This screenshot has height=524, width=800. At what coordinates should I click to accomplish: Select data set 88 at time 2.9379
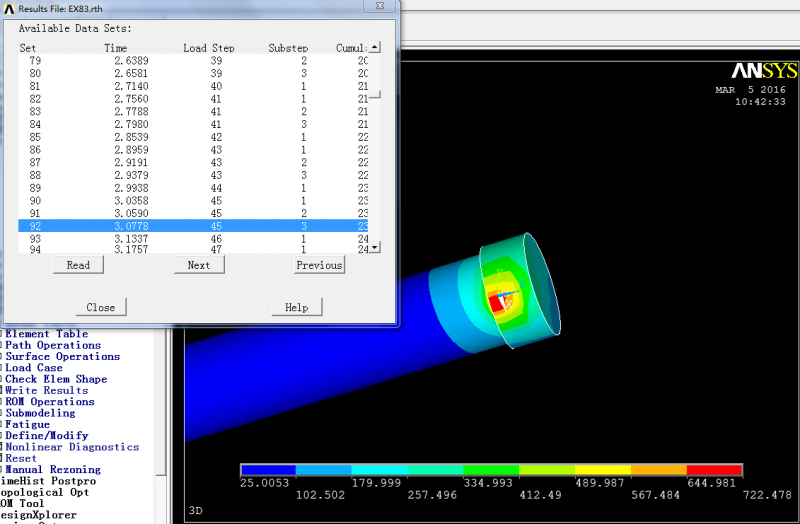click(x=193, y=175)
